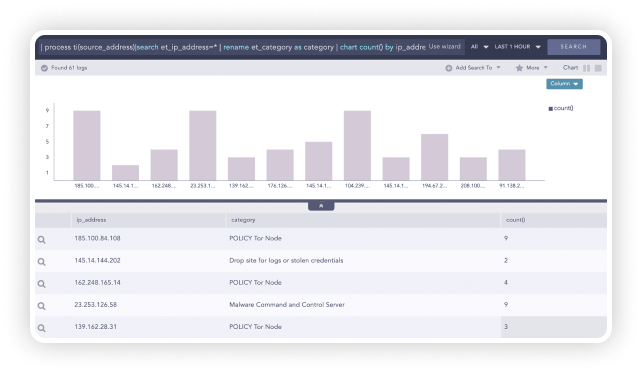
Task: Click the chart bar labeled 23.253.1...
Action: pos(203,145)
